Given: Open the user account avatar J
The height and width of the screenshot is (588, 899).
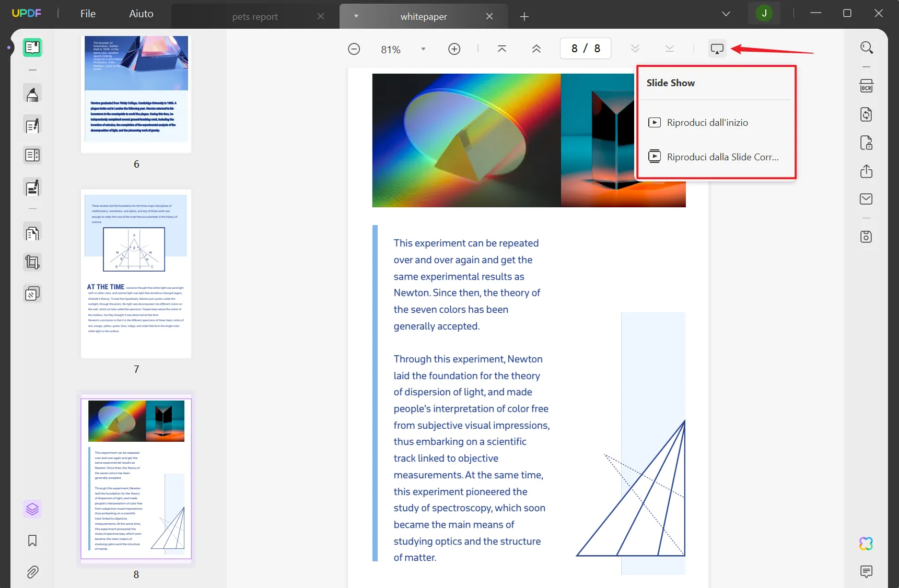Looking at the screenshot, I should click(764, 13).
